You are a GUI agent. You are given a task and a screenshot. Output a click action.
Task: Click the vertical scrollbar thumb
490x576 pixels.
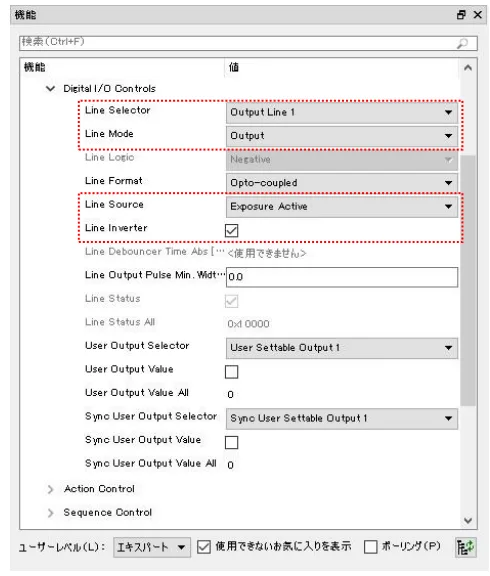pyautogui.click(x=468, y=281)
